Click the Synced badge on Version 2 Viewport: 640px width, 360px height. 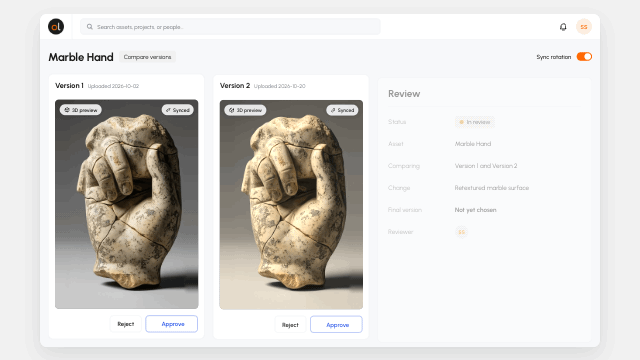coord(342,110)
